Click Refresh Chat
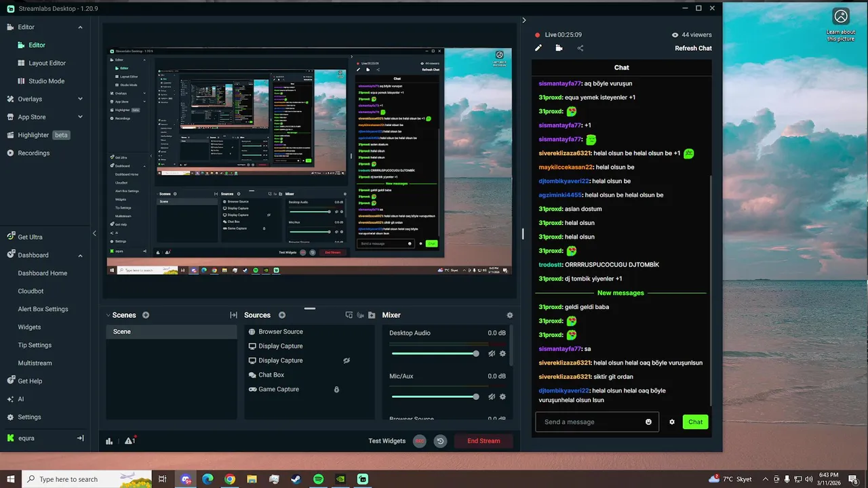This screenshot has height=488, width=868. 693,48
